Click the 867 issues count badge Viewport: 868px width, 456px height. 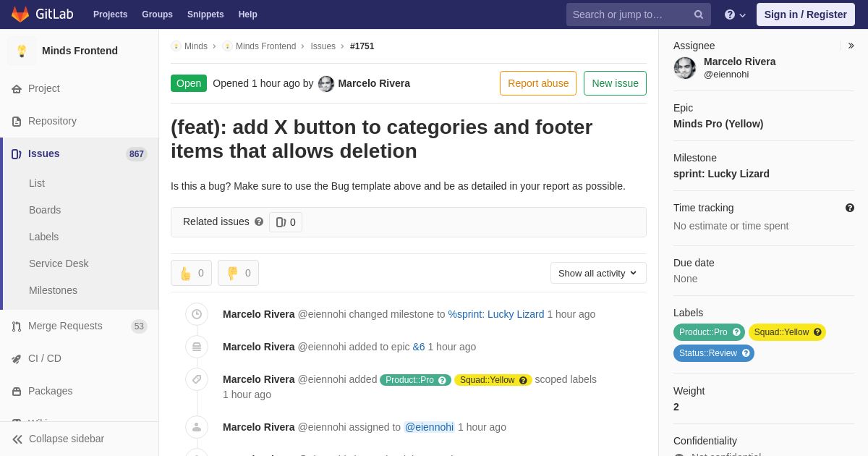click(x=137, y=154)
